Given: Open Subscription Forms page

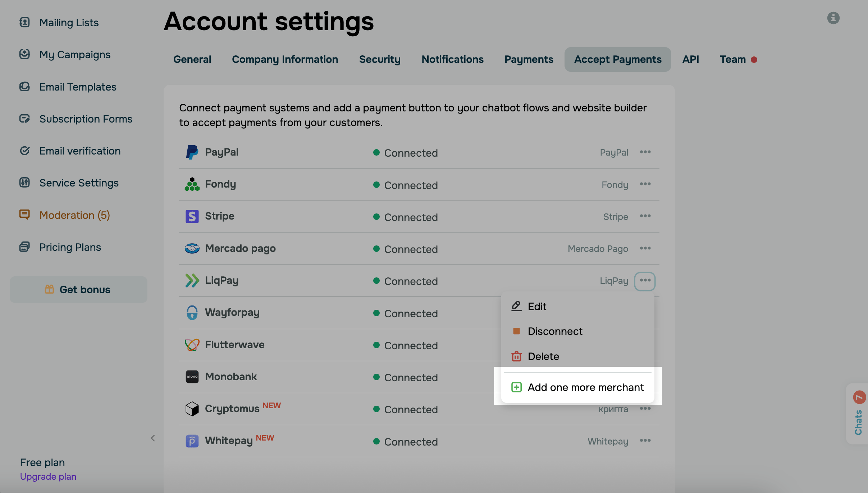Looking at the screenshot, I should [86, 119].
